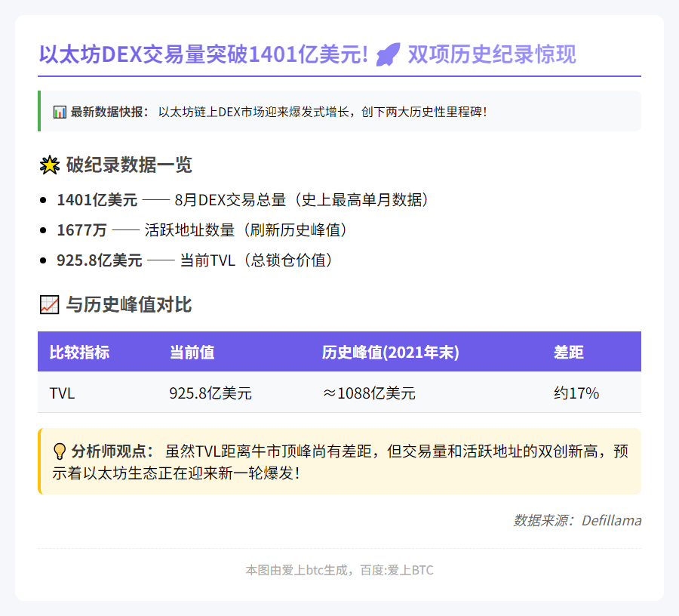This screenshot has height=616, width=679.
Task: Click the green accent bar beside the news flash
Action: pos(38,111)
